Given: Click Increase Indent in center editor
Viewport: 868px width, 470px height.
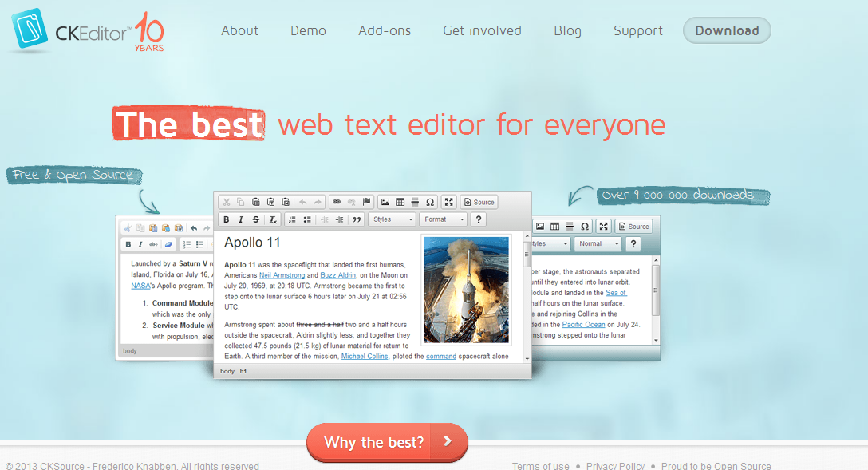Looking at the screenshot, I should coord(339,219).
